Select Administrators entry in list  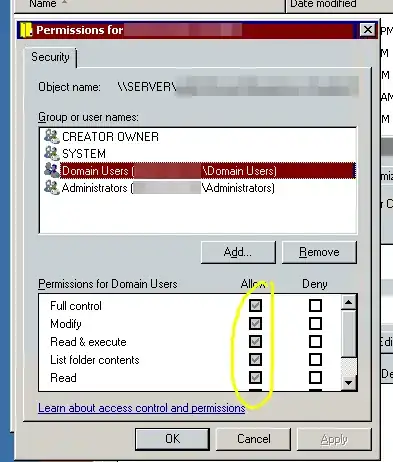[168, 188]
